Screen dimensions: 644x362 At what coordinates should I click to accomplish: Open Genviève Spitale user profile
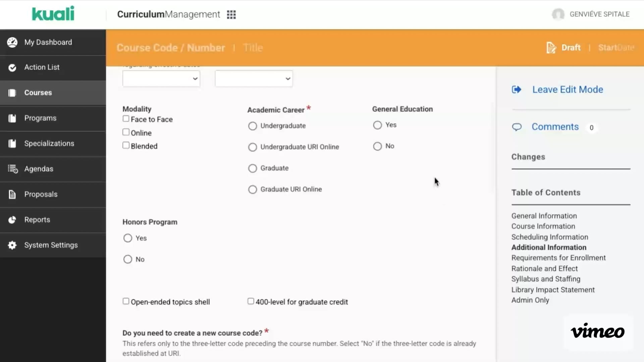click(599, 14)
